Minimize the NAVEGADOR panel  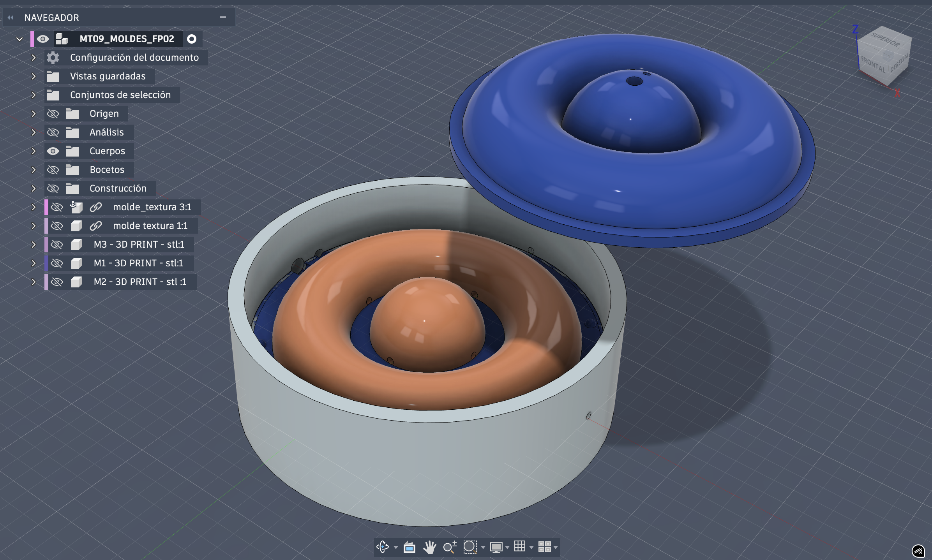point(223,17)
